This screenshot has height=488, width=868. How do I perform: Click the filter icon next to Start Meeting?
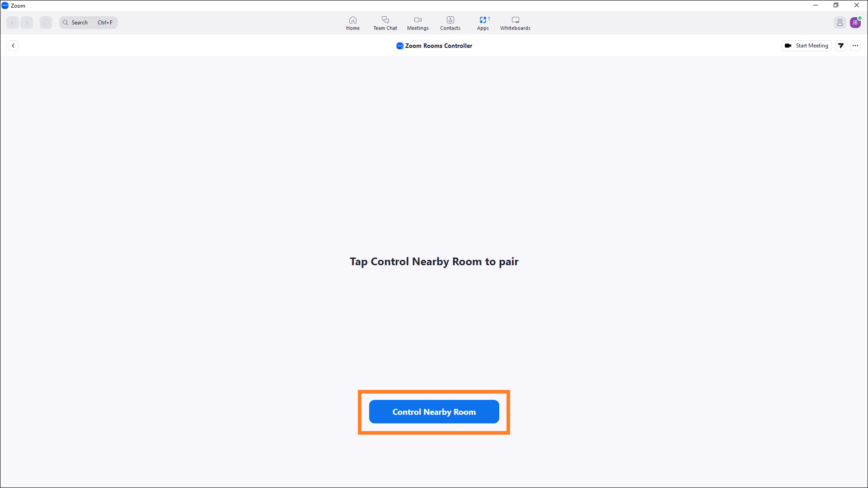(841, 46)
